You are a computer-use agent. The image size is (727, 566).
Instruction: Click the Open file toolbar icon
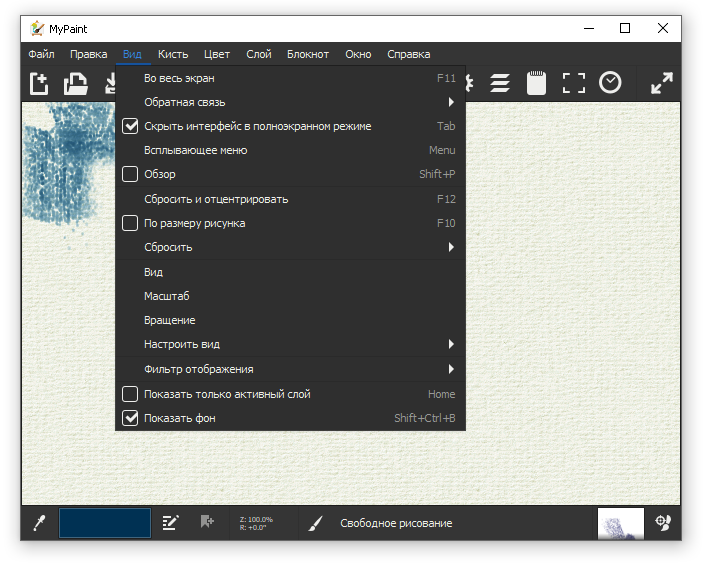pyautogui.click(x=76, y=83)
